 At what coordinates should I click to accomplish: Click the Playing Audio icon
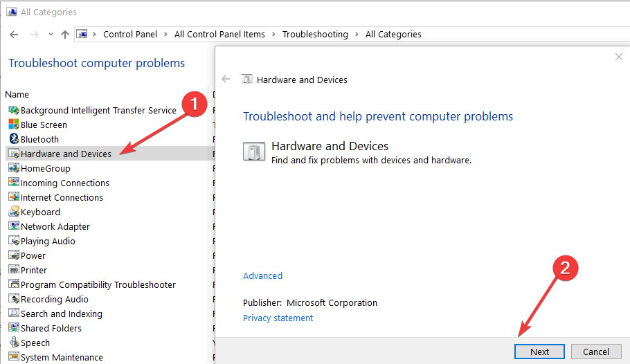14,241
